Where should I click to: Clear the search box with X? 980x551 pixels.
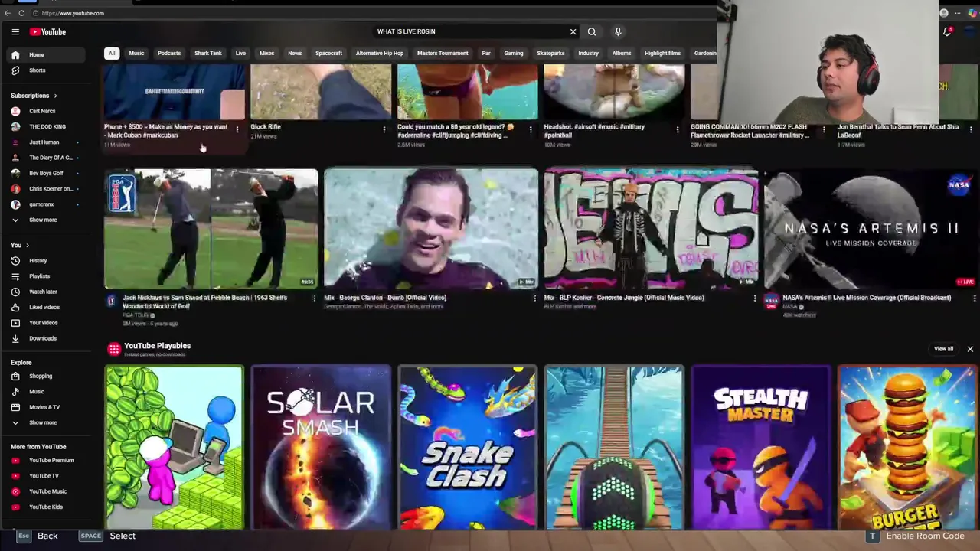point(573,31)
